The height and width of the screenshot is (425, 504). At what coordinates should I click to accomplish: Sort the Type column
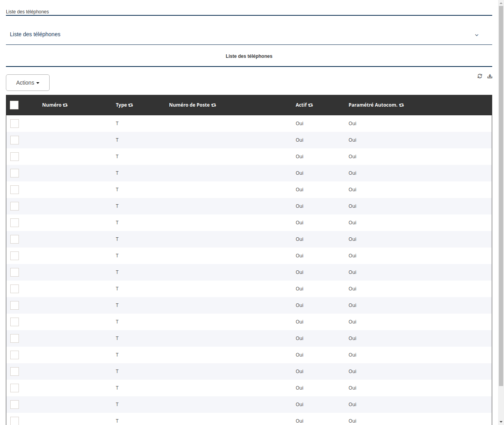tap(130, 105)
